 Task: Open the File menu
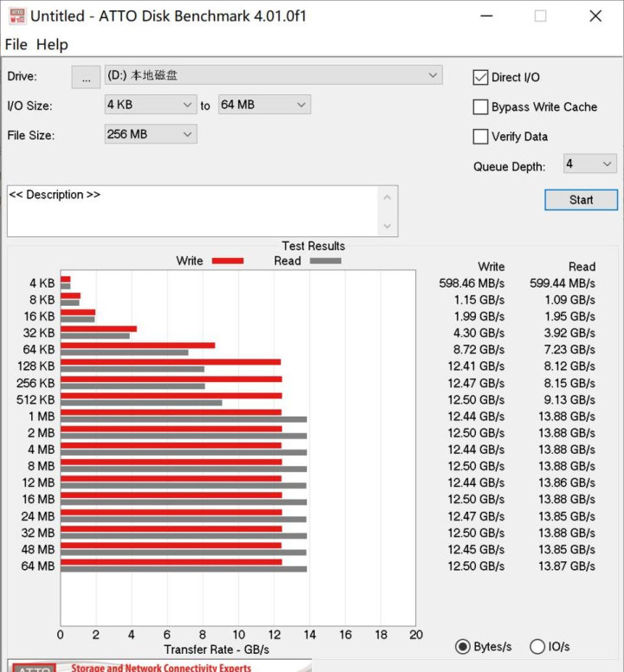(x=16, y=44)
